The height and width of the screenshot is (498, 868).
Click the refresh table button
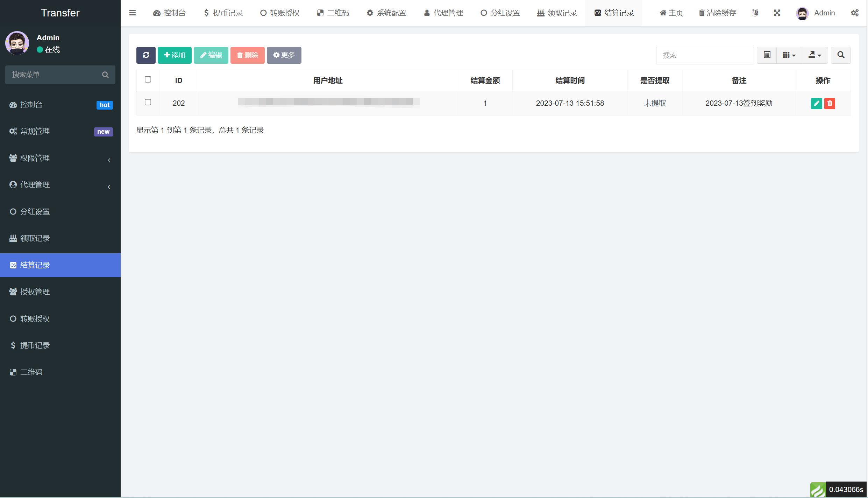[x=146, y=55]
